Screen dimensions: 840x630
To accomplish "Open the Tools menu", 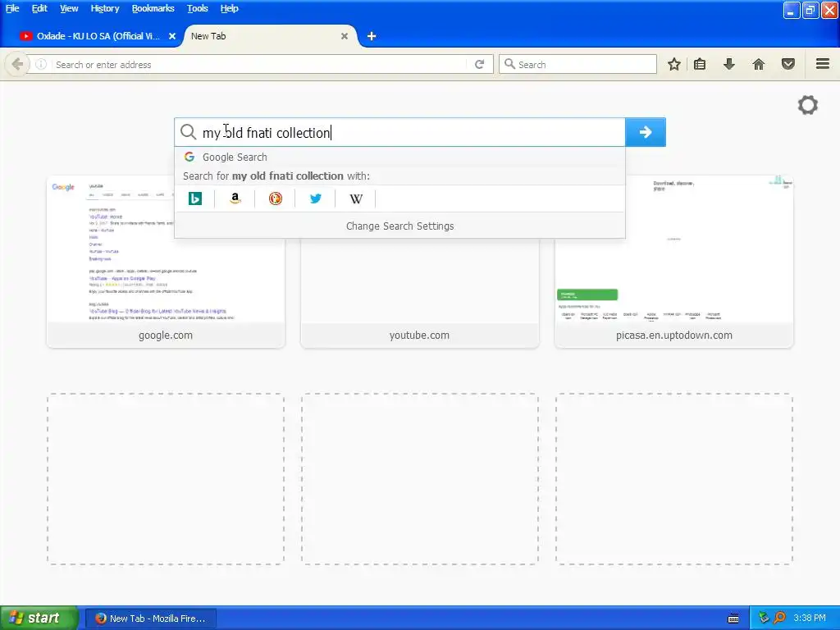I will point(197,8).
